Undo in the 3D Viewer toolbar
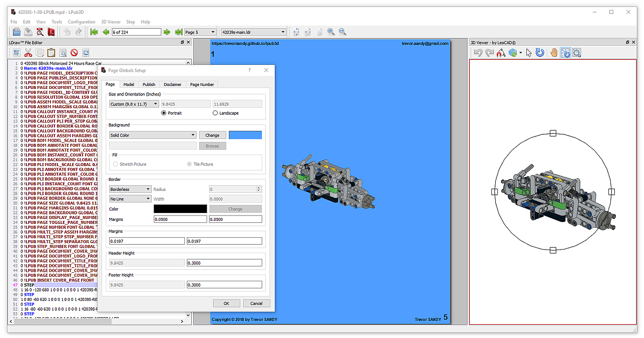The width and height of the screenshot is (644, 338). [478, 52]
